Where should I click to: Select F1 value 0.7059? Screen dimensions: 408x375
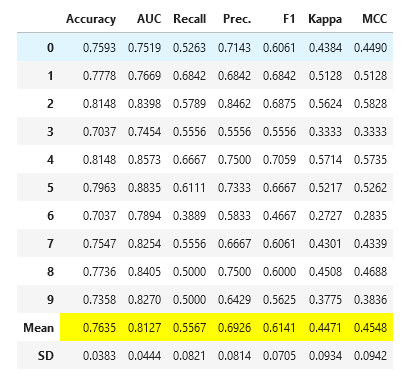[279, 160]
